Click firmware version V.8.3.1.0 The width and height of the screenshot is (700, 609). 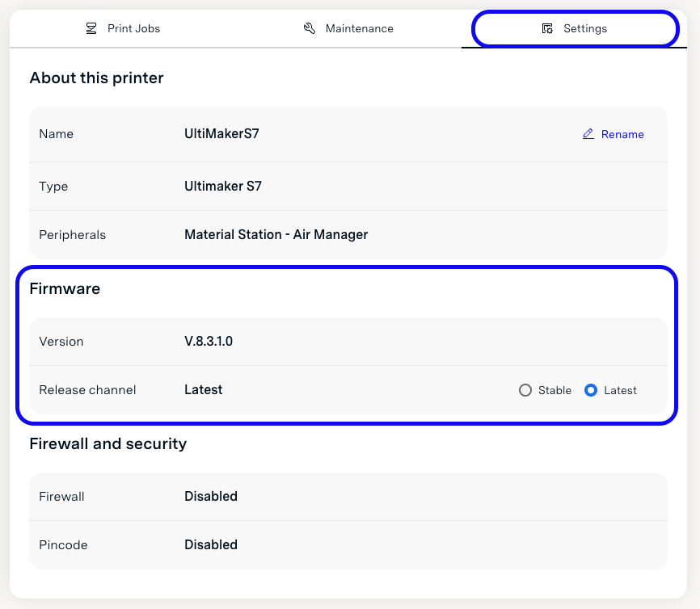pos(209,342)
